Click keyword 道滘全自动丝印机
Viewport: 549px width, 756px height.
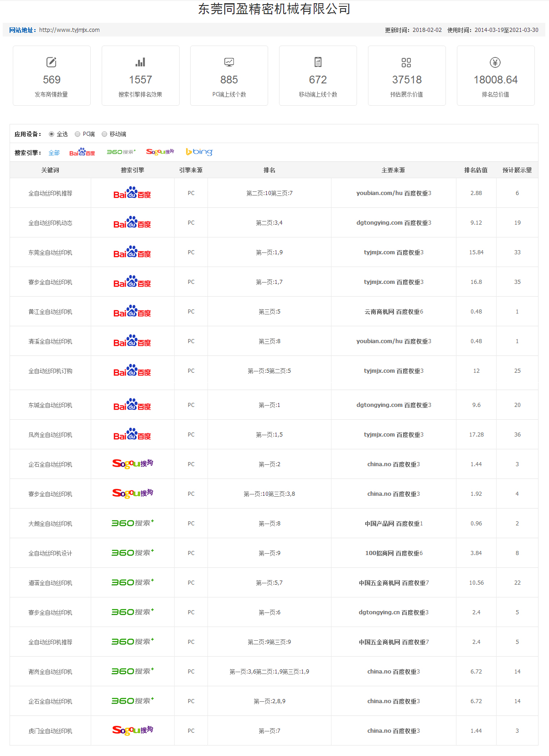[x=50, y=583]
